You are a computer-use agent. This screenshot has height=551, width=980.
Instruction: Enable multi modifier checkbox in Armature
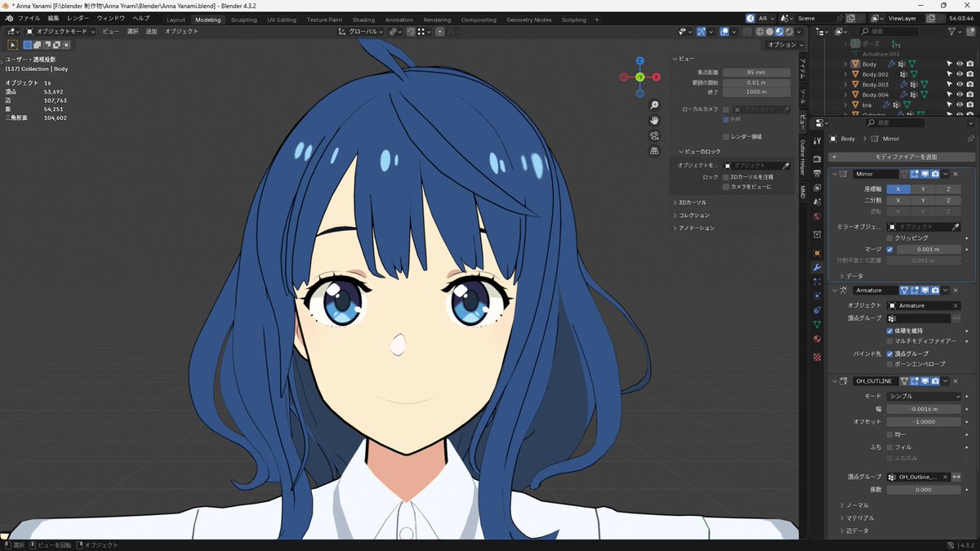point(889,340)
